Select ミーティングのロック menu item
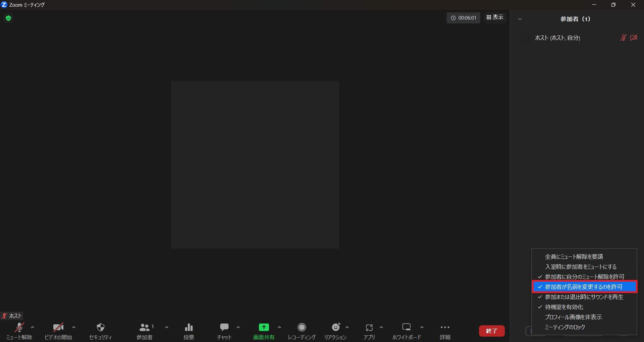The height and width of the screenshot is (342, 644). [x=565, y=327]
